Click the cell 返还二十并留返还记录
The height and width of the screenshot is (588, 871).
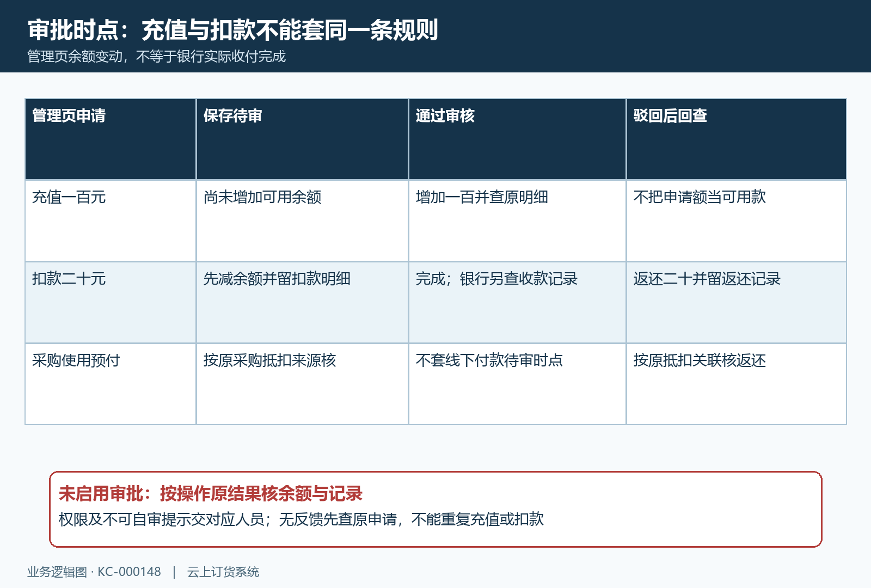(x=737, y=303)
